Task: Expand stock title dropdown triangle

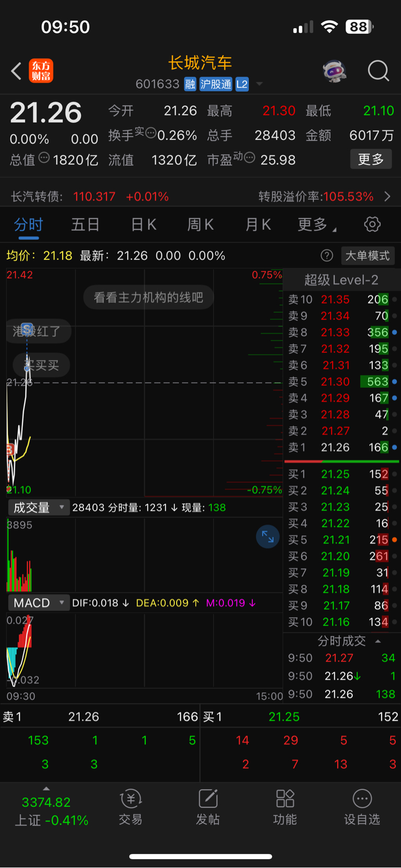Action: 259,84
